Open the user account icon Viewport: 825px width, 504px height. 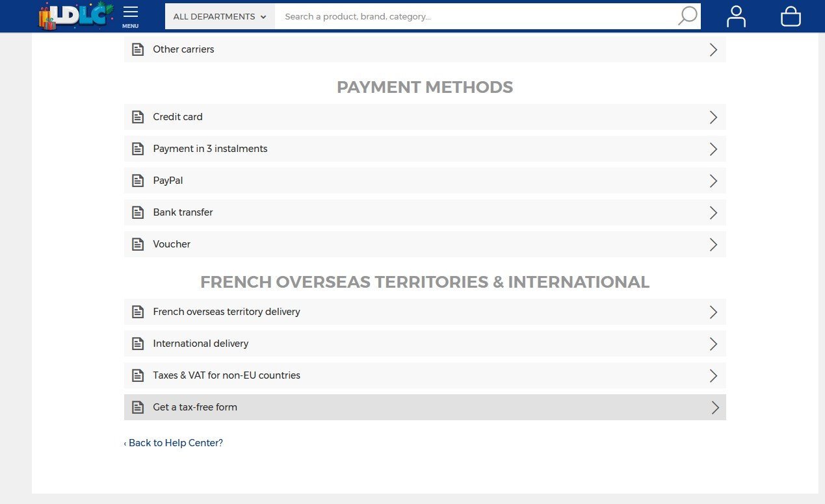point(736,16)
